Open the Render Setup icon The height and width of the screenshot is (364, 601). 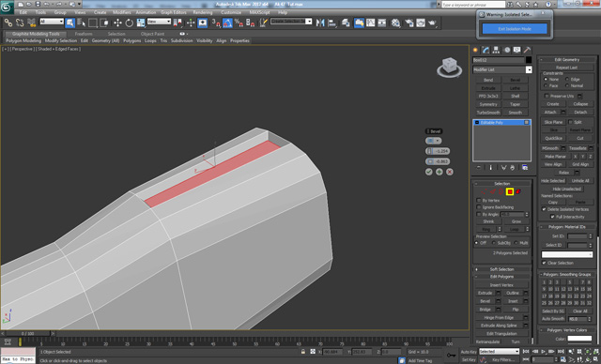coord(409,23)
